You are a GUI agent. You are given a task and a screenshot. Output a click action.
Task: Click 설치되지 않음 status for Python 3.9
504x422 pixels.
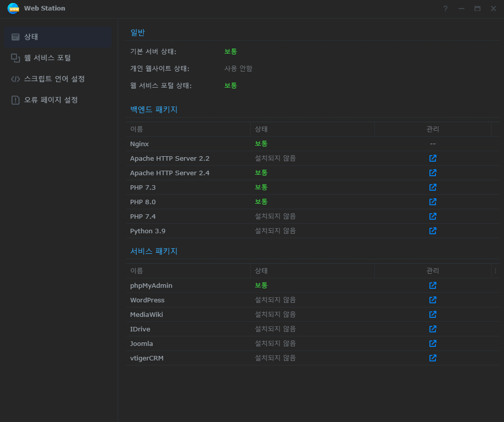275,231
